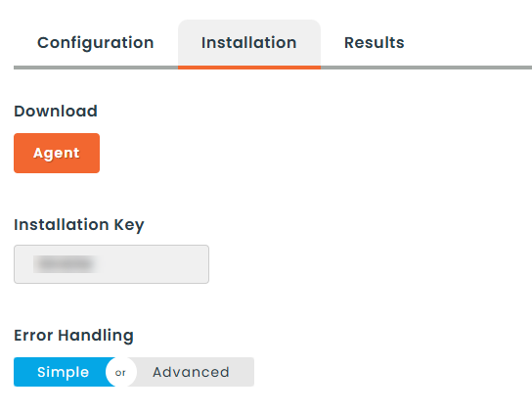The width and height of the screenshot is (532, 414).
Task: Click the round 'or' toggle knob
Action: click(x=121, y=372)
